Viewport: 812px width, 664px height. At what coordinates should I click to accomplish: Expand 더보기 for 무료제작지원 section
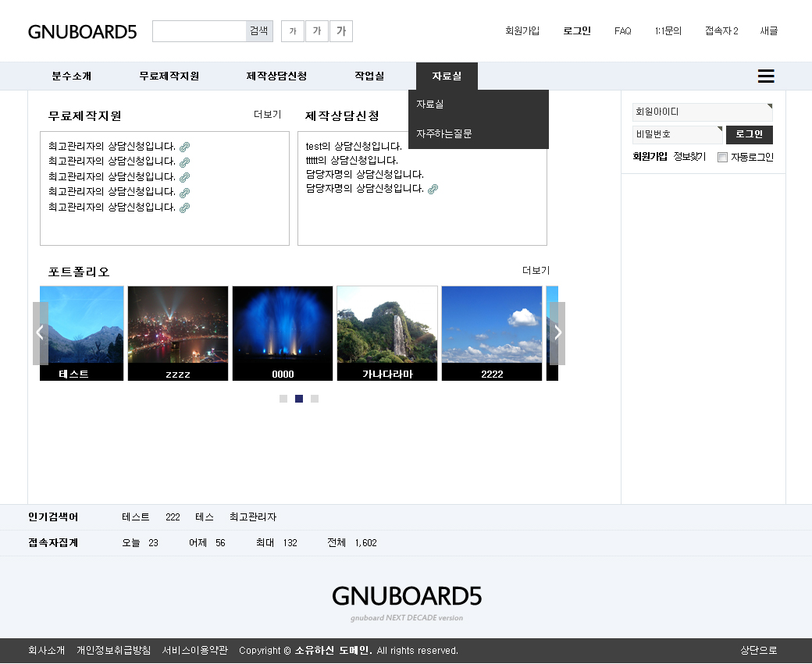click(267, 115)
